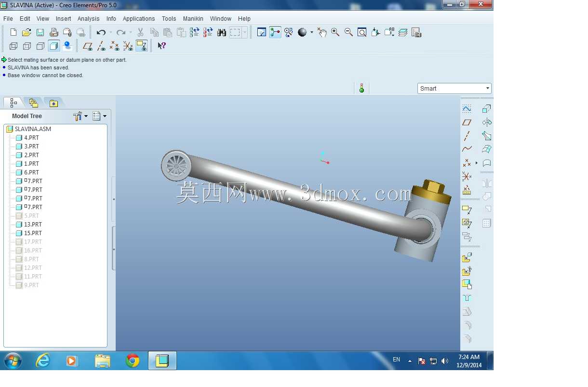The width and height of the screenshot is (588, 387).
Task: Select the Datum Curve tool
Action: tap(467, 149)
